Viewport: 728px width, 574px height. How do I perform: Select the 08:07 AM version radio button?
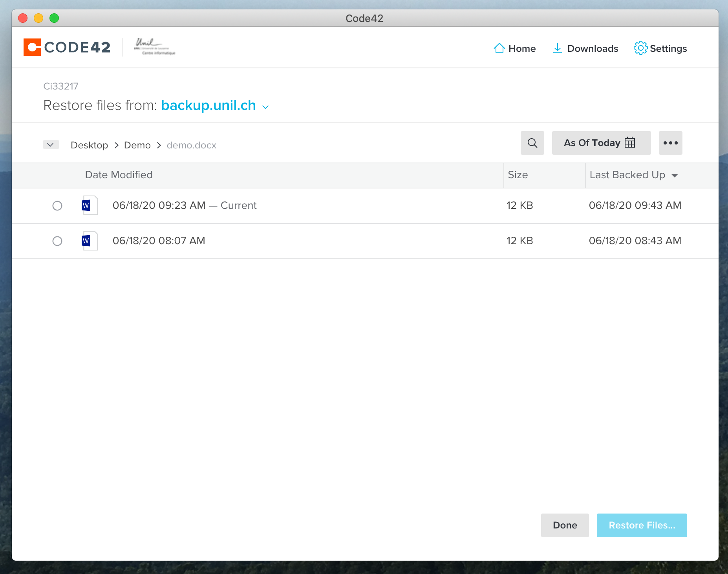57,241
